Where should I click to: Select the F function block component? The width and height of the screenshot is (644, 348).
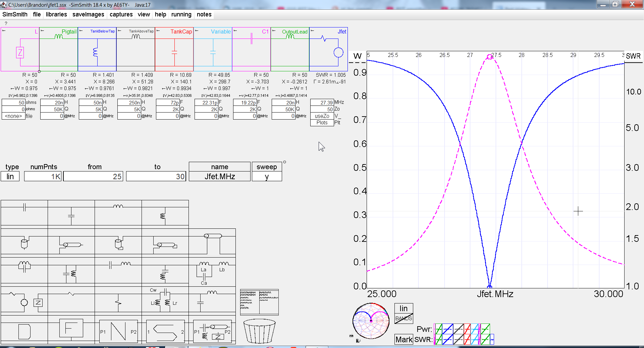pos(71,328)
